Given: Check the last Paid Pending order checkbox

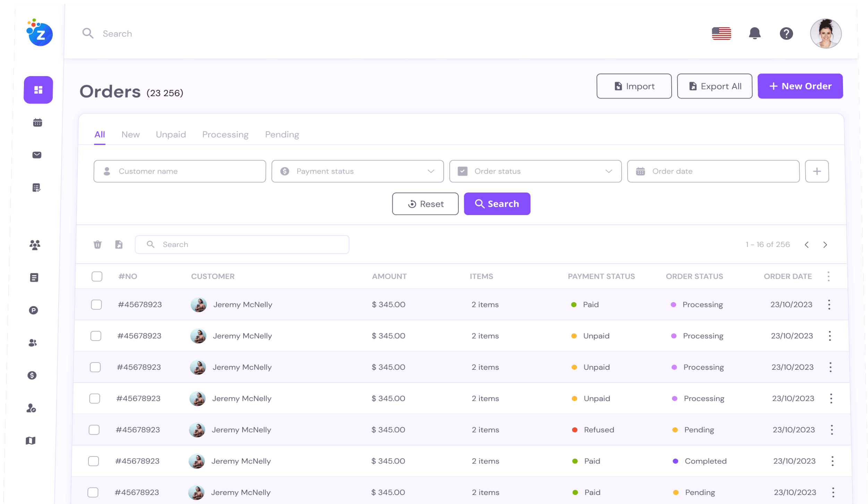Looking at the screenshot, I should point(93,492).
